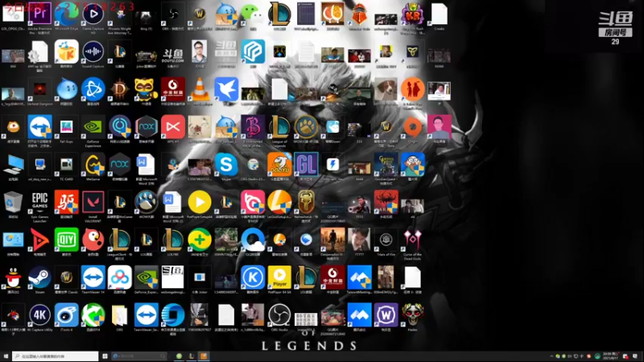The height and width of the screenshot is (362, 644).
Task: Open the green WeChat desktop icon
Action: pos(253,14)
